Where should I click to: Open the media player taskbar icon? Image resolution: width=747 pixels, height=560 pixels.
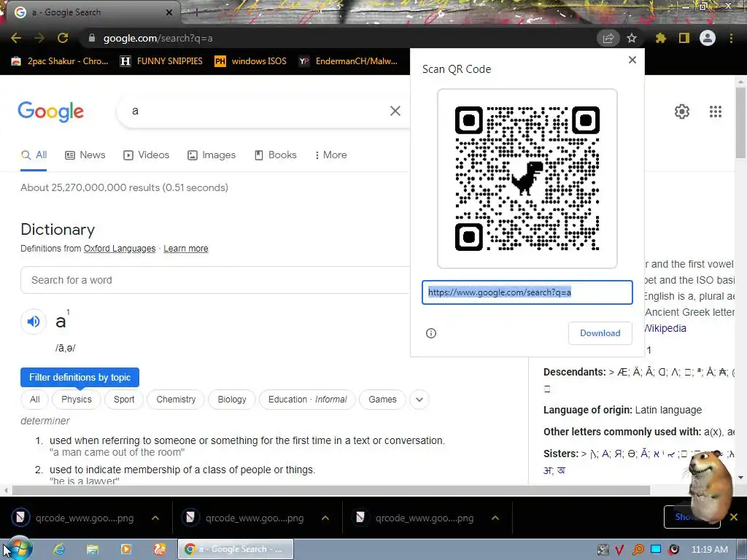point(125,549)
